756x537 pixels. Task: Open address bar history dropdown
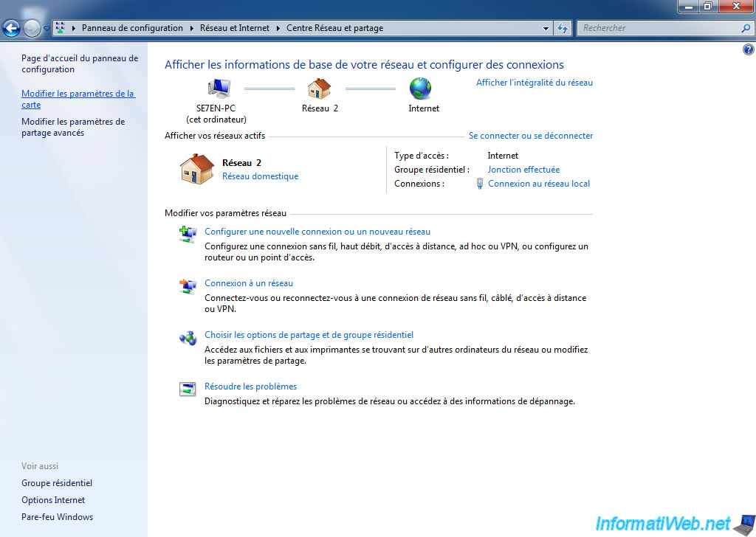point(546,28)
